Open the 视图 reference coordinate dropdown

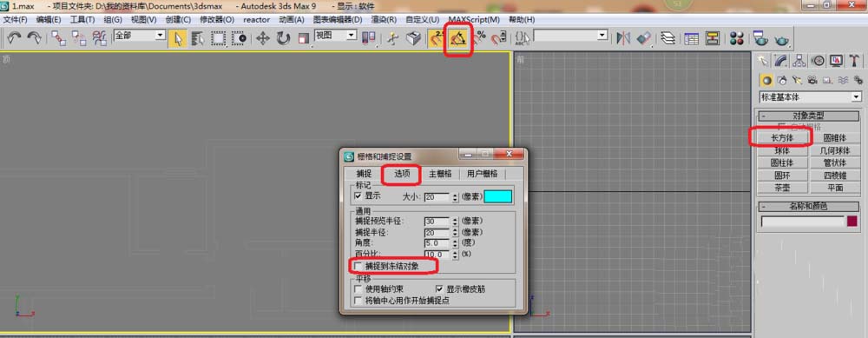(352, 35)
